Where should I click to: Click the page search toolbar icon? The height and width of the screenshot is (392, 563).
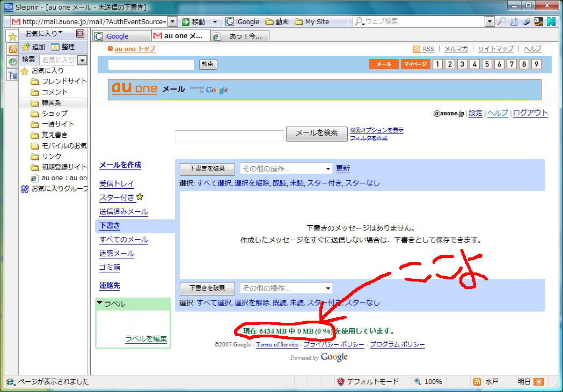tap(514, 21)
